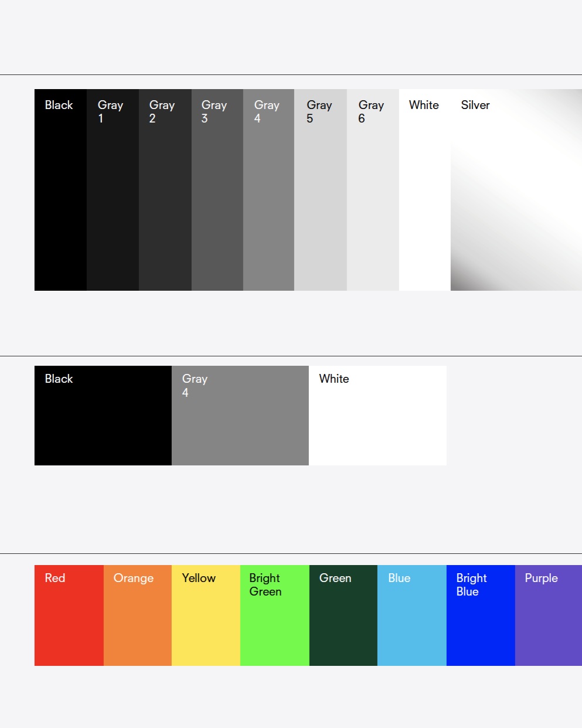Click the wide Black swatch in middle row
582x728 pixels.
point(103,416)
